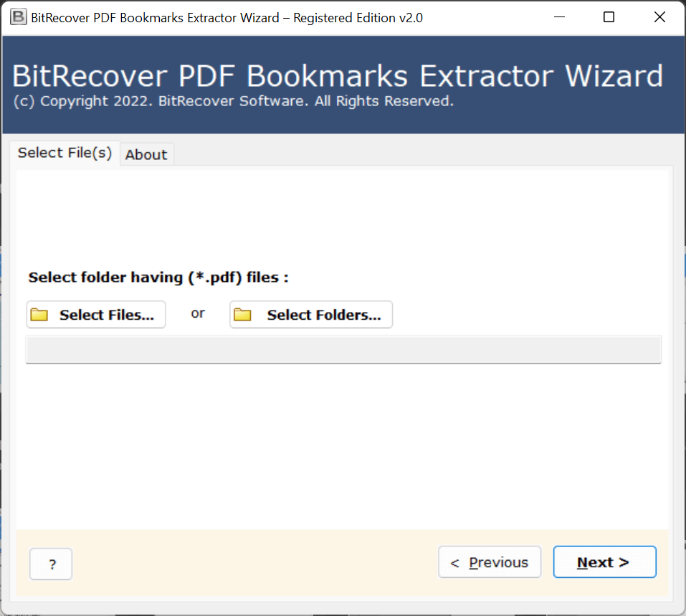This screenshot has height=616, width=686.
Task: Open help with the question mark button
Action: coord(51,564)
